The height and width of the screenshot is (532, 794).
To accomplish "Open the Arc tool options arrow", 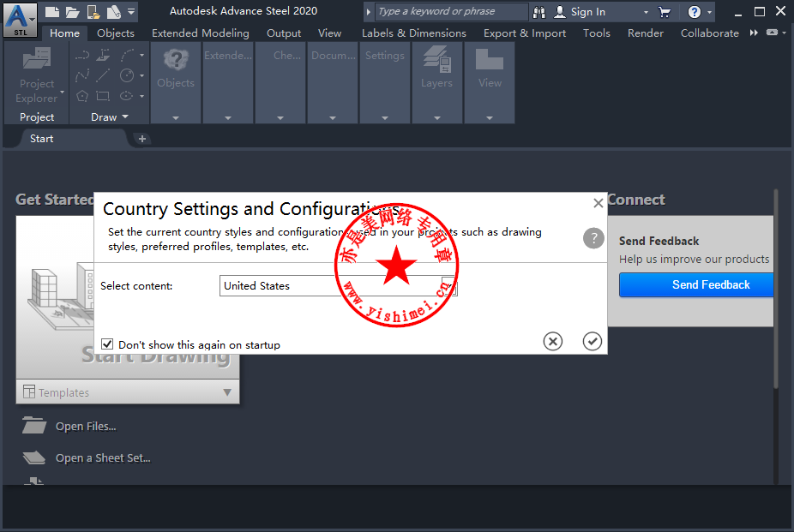I will click(x=141, y=55).
